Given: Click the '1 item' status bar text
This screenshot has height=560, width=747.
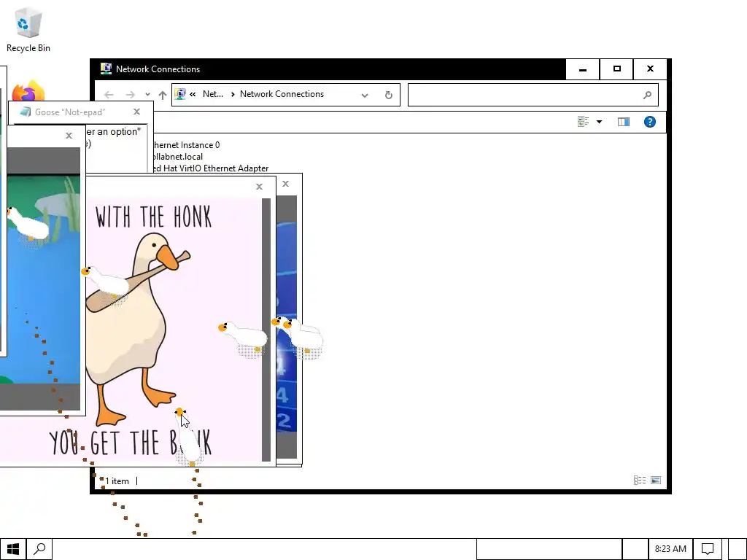Looking at the screenshot, I should 117,481.
